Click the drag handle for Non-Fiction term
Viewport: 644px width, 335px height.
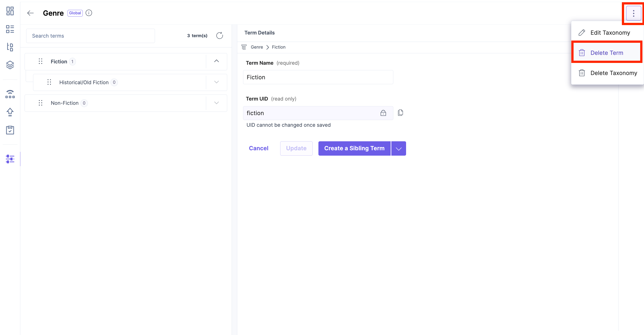[40, 103]
